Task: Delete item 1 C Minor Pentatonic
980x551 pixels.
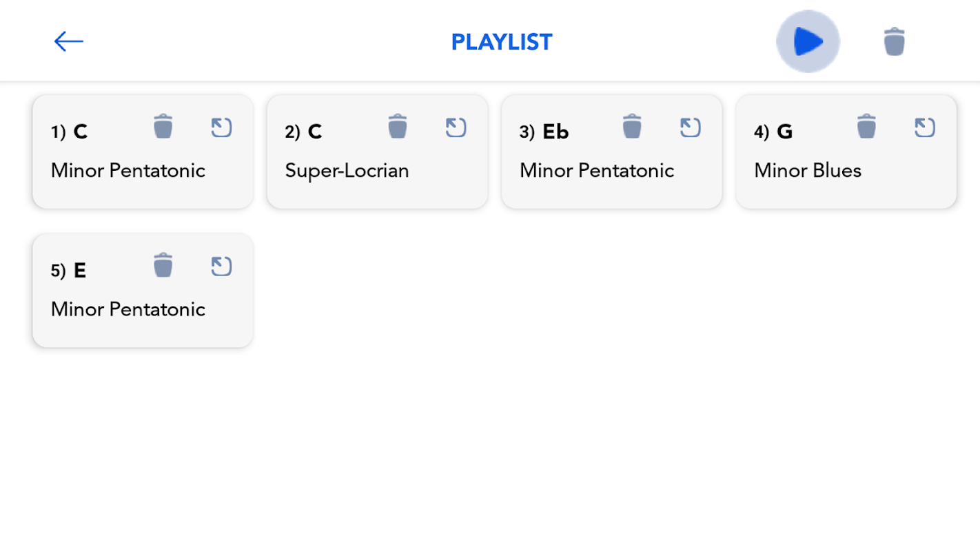Action: click(x=163, y=127)
